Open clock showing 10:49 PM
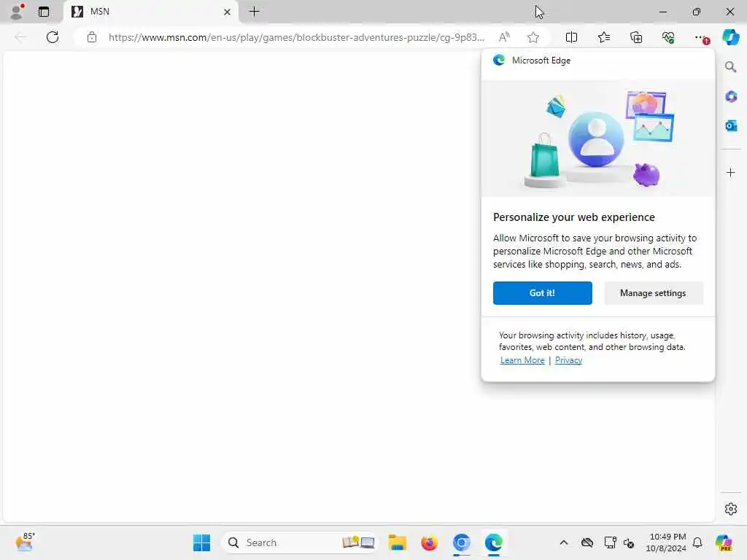Viewport: 747px width, 560px height. coord(666,542)
